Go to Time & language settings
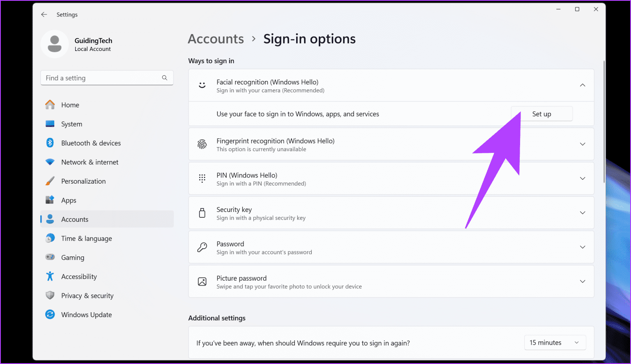 86,238
